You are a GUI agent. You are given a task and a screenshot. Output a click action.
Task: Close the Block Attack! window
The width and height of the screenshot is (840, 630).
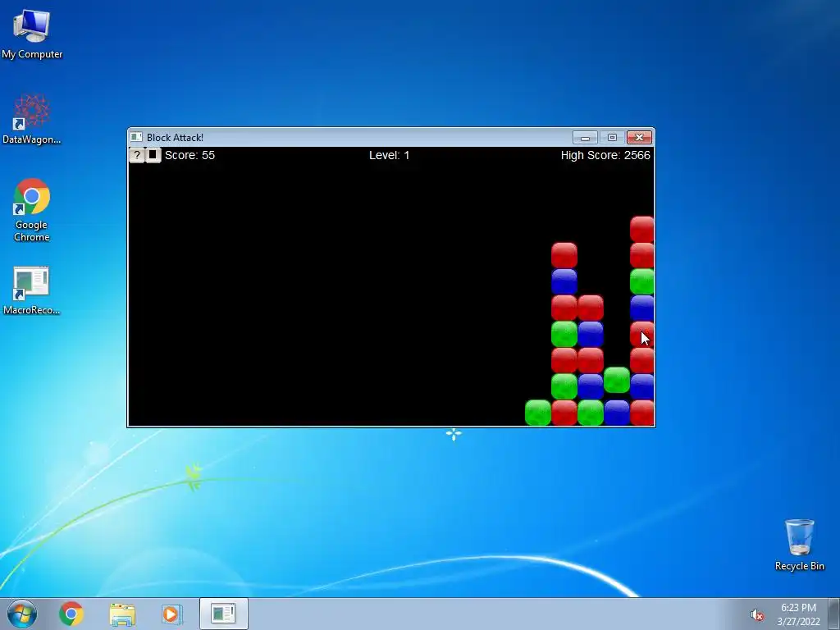[x=639, y=138]
